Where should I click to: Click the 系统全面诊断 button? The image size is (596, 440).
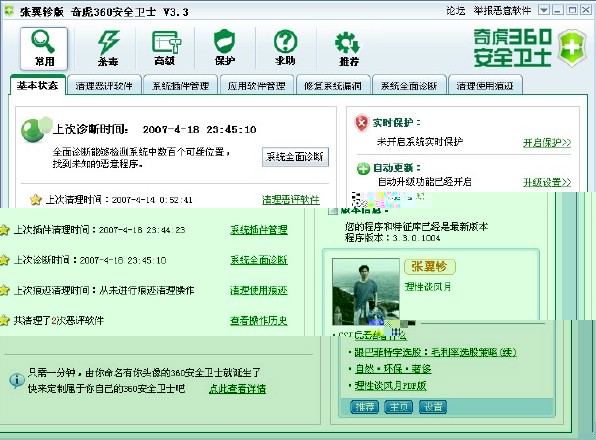pyautogui.click(x=295, y=157)
